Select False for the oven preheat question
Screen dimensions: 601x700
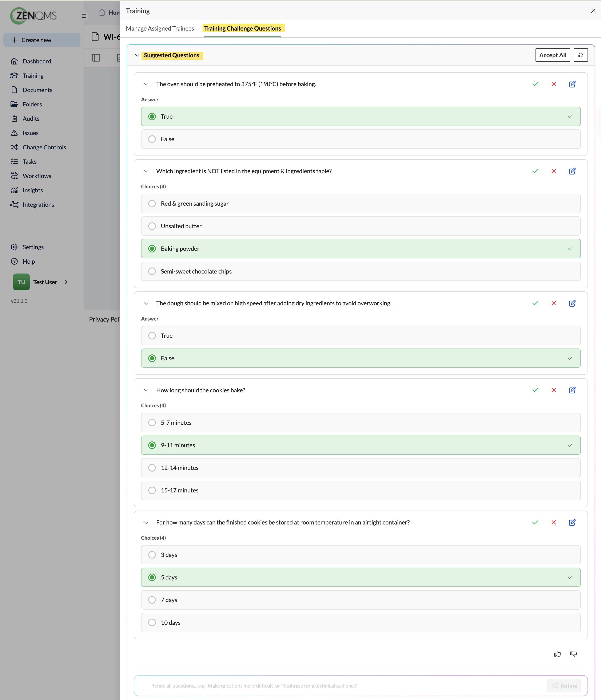(361, 139)
